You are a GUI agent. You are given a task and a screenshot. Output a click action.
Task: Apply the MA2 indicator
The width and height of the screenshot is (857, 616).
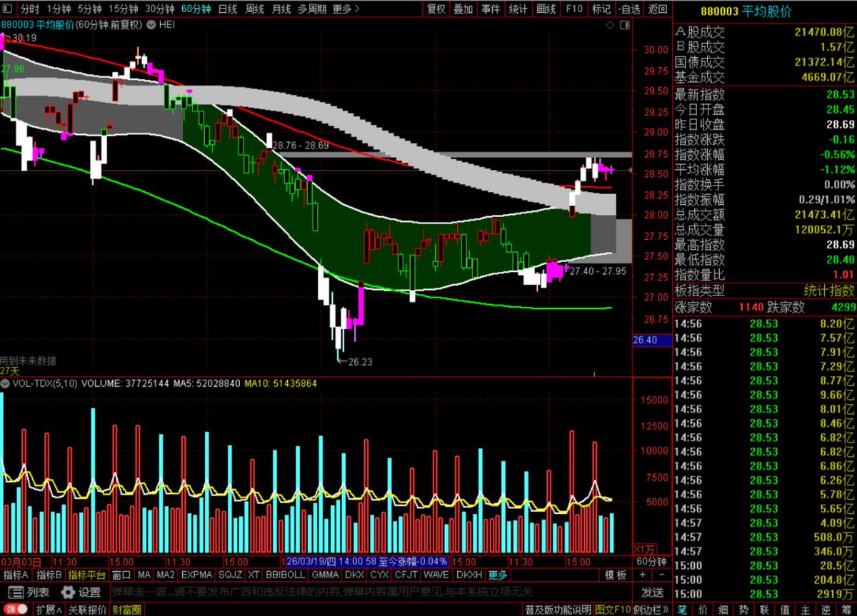166,575
